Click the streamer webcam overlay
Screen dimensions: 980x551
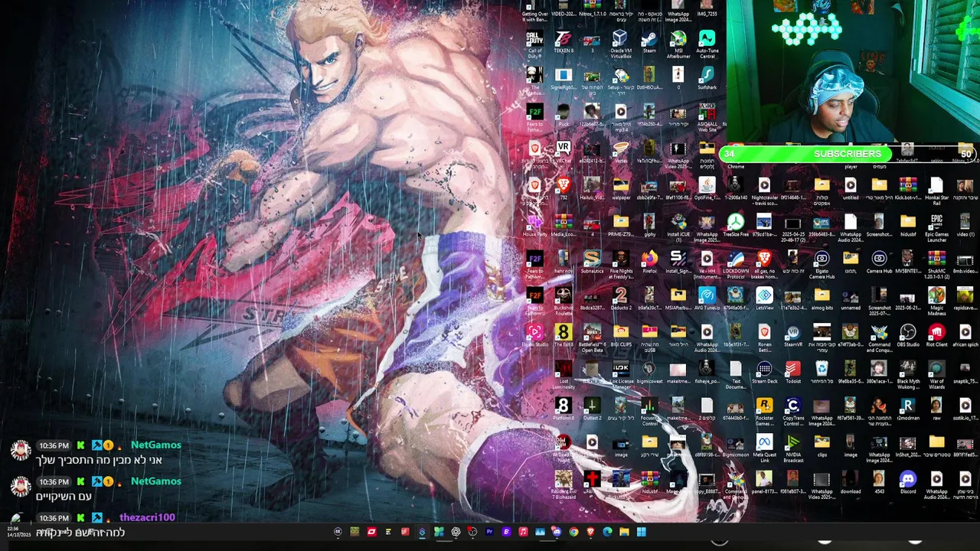pos(853,71)
